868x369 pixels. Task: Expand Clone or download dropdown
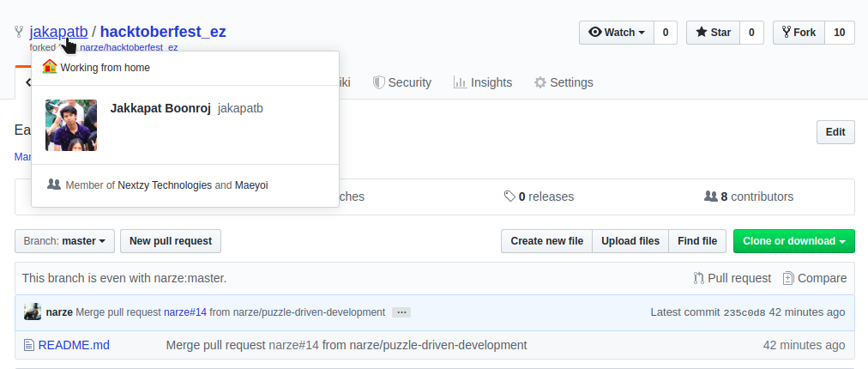click(x=793, y=241)
